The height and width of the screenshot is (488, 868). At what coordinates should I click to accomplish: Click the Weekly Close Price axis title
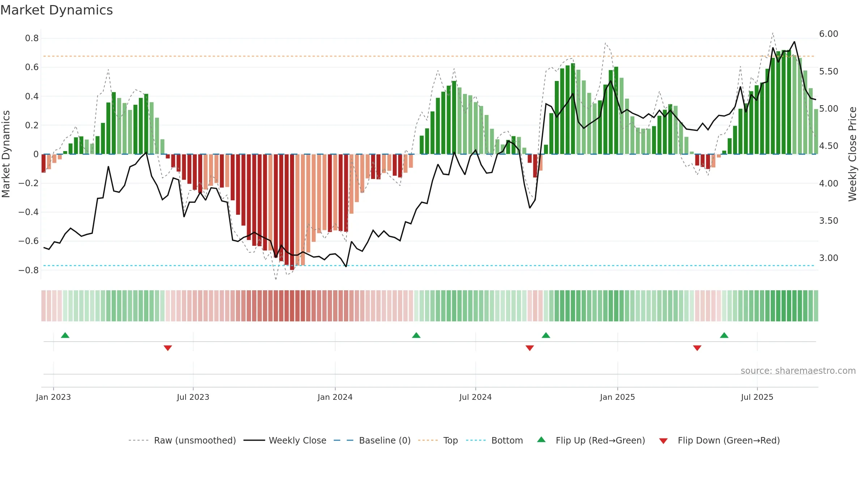pyautogui.click(x=852, y=154)
